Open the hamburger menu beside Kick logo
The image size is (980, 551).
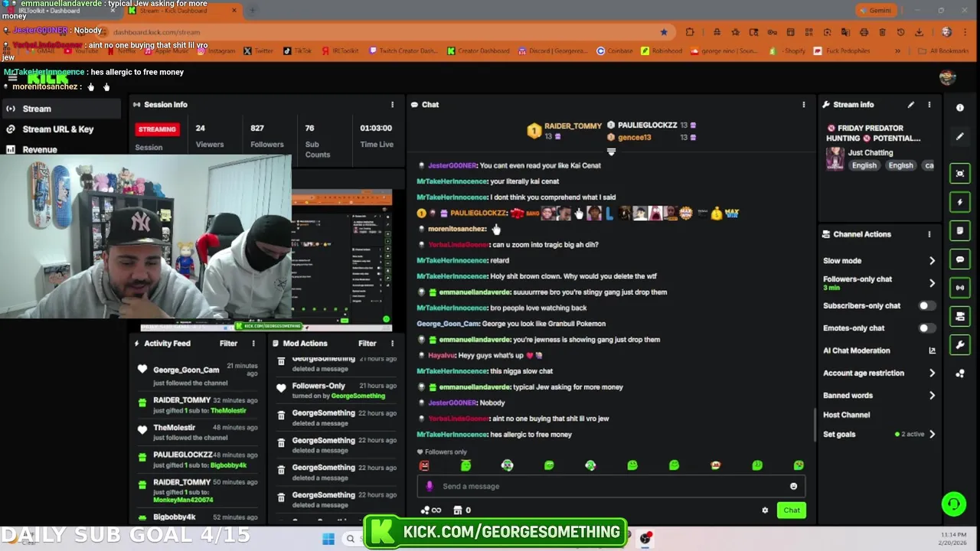coord(12,78)
